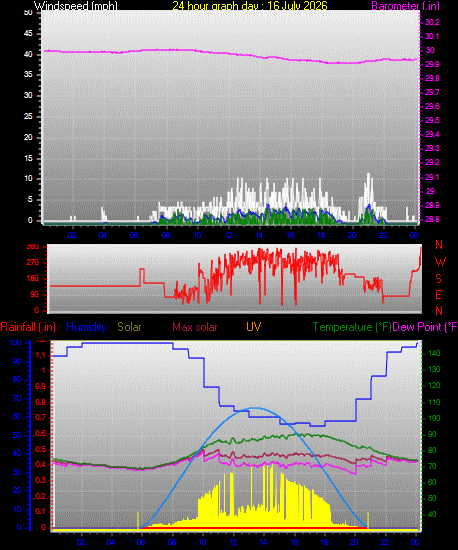Click the S compass label on direction chart

438,279
